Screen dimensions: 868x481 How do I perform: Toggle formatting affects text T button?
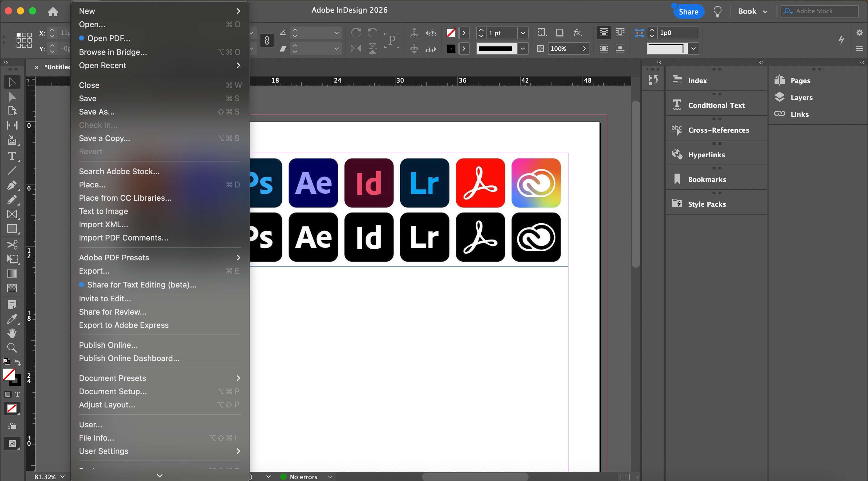point(17,394)
